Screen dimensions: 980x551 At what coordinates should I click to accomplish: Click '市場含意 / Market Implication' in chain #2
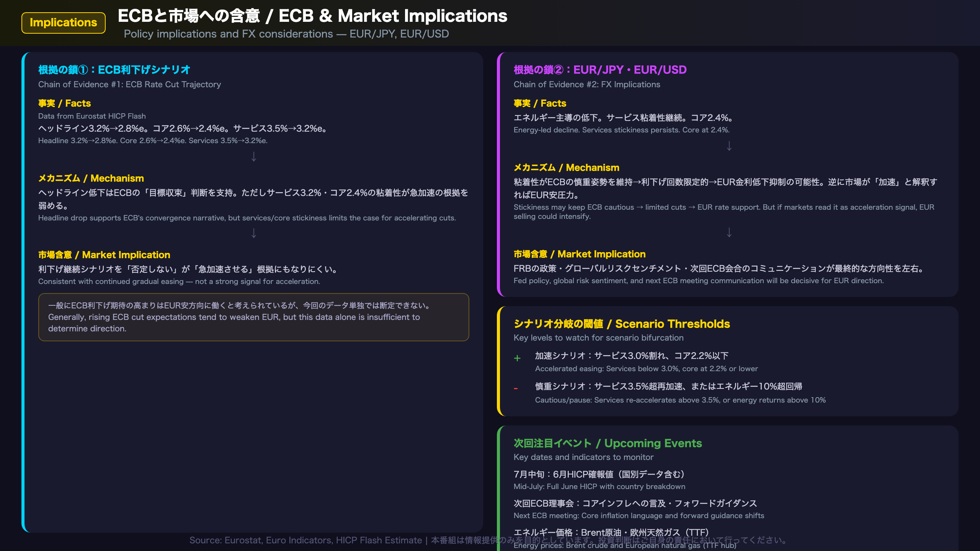580,254
